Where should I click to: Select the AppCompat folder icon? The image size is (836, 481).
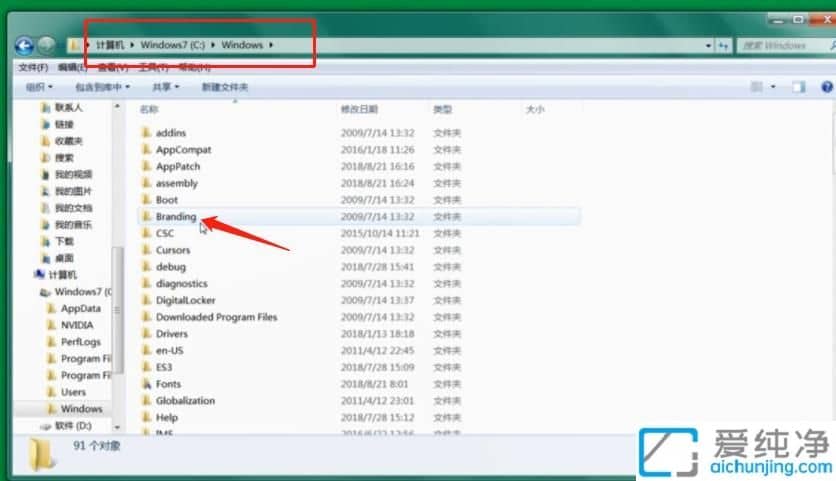[x=147, y=149]
